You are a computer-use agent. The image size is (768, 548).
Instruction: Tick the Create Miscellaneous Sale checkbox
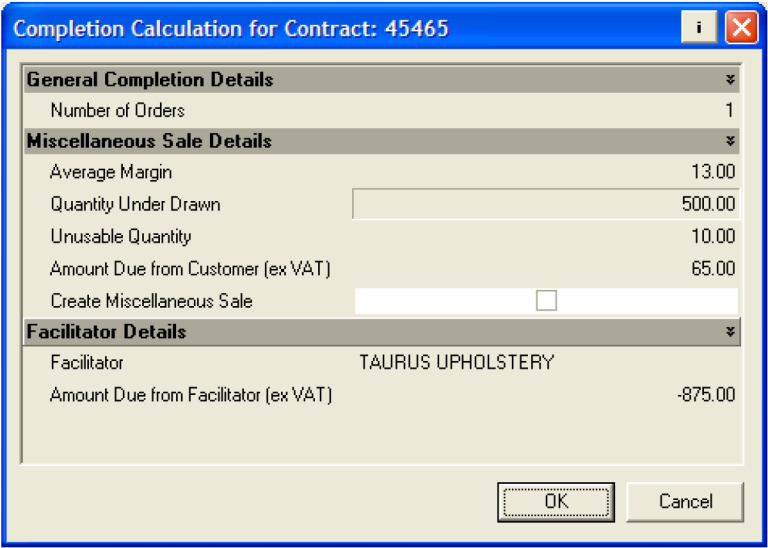tap(546, 301)
